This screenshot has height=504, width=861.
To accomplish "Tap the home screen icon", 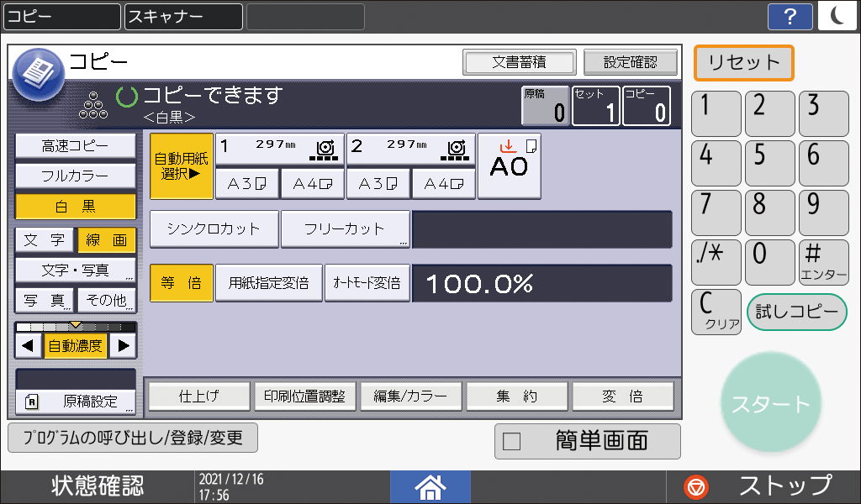I will click(x=430, y=486).
